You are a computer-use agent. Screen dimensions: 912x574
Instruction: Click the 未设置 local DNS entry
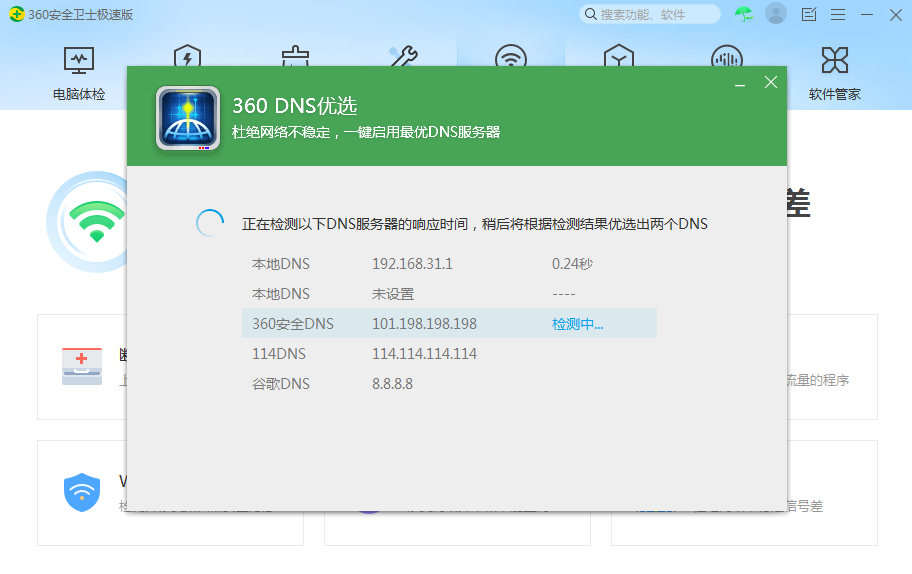[393, 294]
